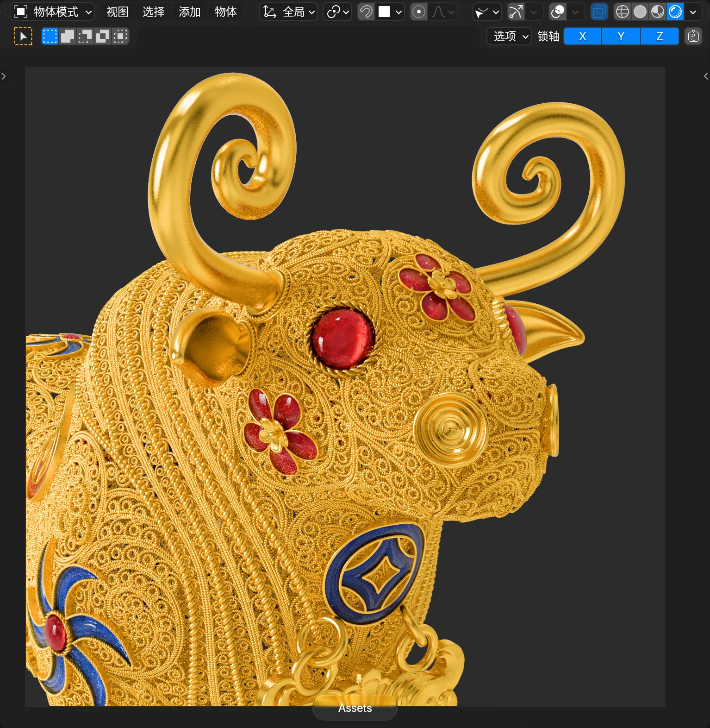Choose the intersect selection mode icon
The width and height of the screenshot is (710, 728).
coord(120,36)
